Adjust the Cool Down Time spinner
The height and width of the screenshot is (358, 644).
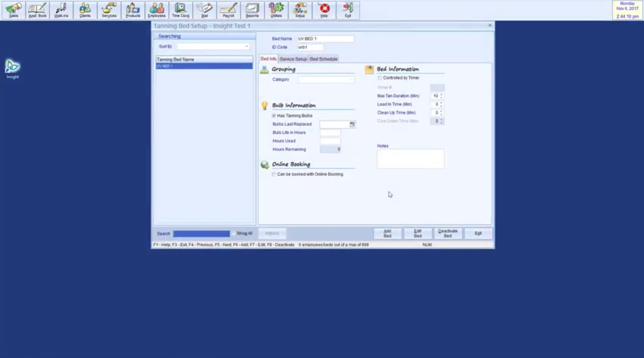tap(441, 121)
